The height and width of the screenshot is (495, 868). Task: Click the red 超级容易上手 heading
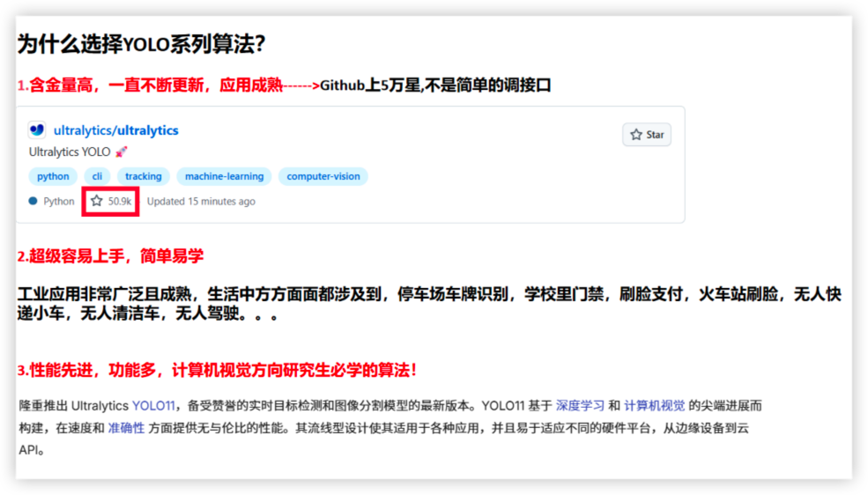[x=110, y=256]
